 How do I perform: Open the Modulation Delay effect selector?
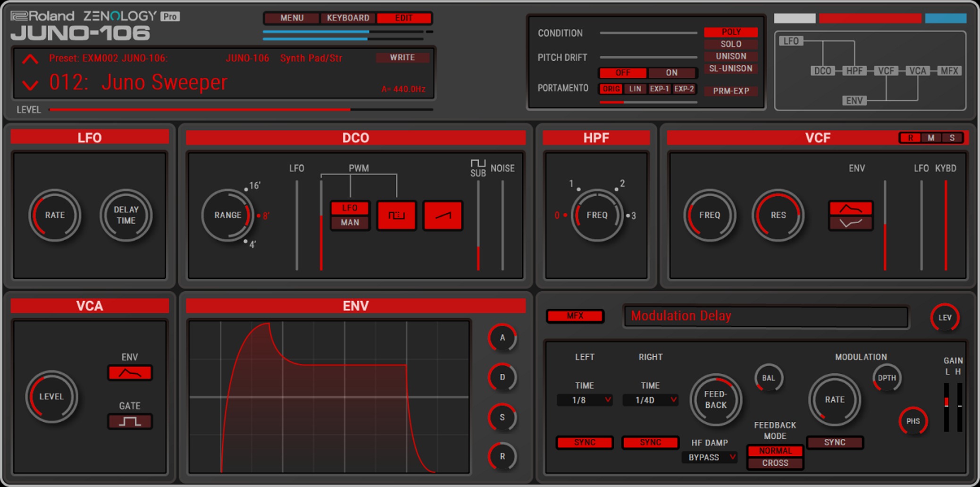tap(766, 316)
